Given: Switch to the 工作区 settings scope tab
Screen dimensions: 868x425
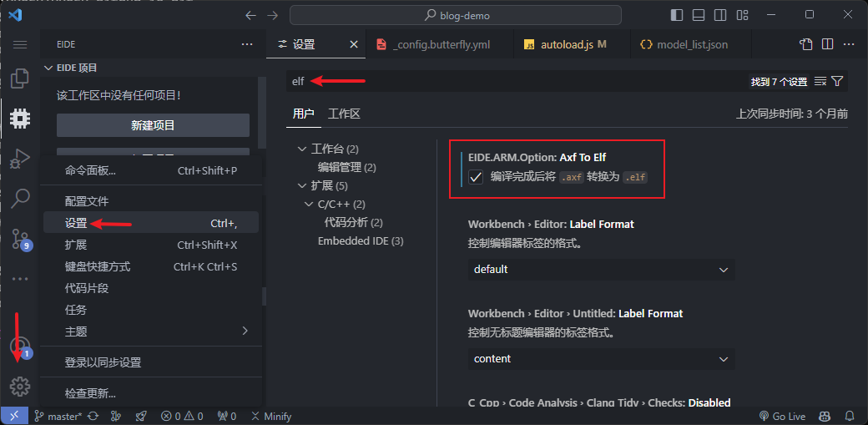Looking at the screenshot, I should coord(344,114).
